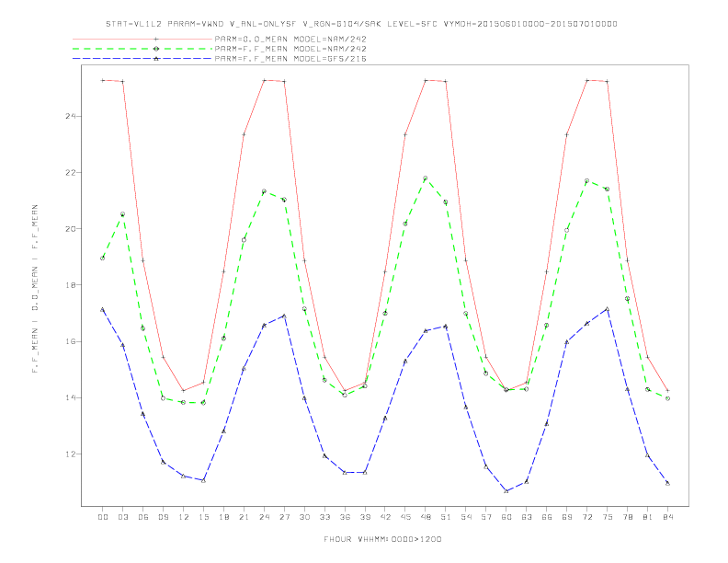Click the chart title starting 'STAT=VL1L2 PARAM=VWND'

[x=361, y=24]
